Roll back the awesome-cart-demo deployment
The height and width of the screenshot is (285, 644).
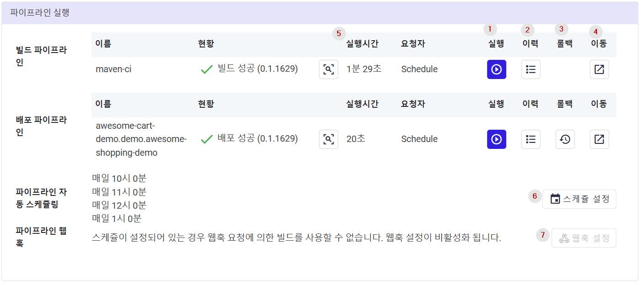tap(565, 139)
